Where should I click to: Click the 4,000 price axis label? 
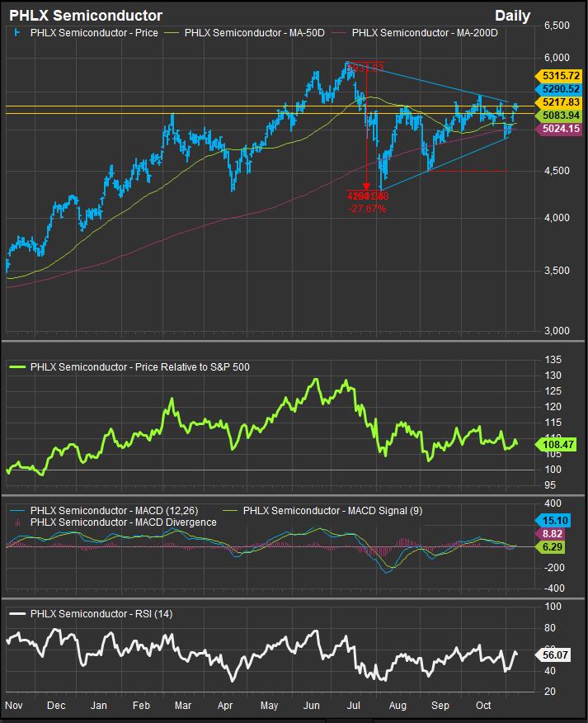coord(557,218)
